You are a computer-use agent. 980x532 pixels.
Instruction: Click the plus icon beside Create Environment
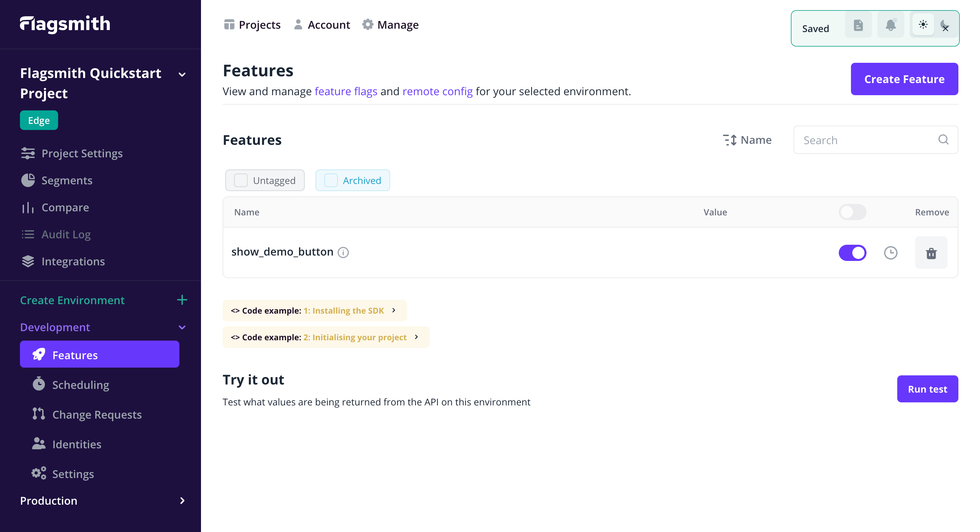tap(182, 300)
